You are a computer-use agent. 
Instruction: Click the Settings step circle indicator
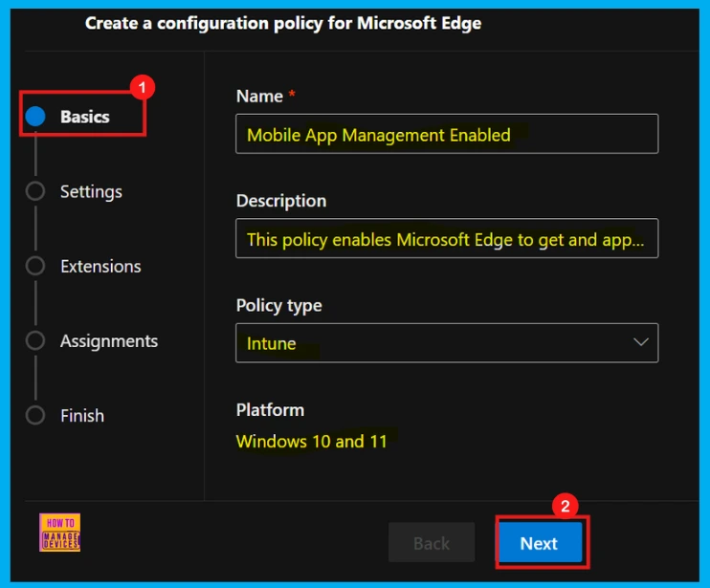point(35,191)
